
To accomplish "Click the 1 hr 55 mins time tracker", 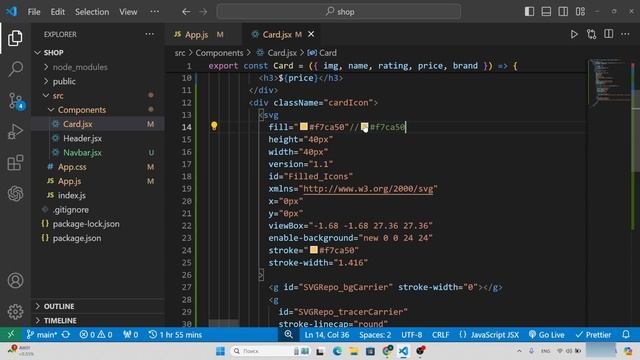I will tap(175, 335).
